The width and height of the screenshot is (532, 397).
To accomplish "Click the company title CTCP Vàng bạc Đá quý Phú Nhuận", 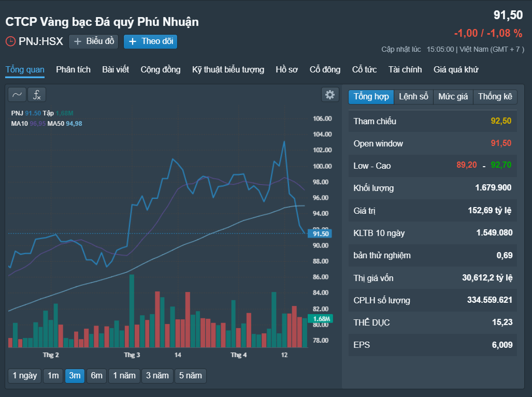I will [102, 22].
